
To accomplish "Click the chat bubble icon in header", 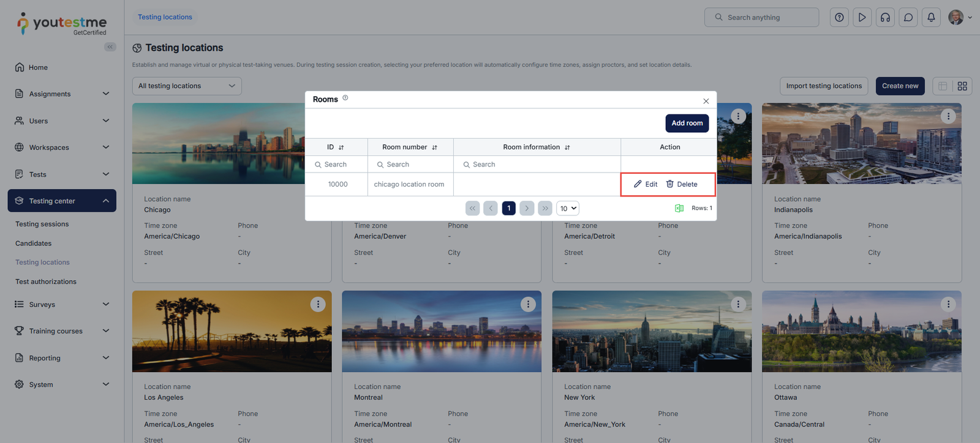I will coord(908,17).
